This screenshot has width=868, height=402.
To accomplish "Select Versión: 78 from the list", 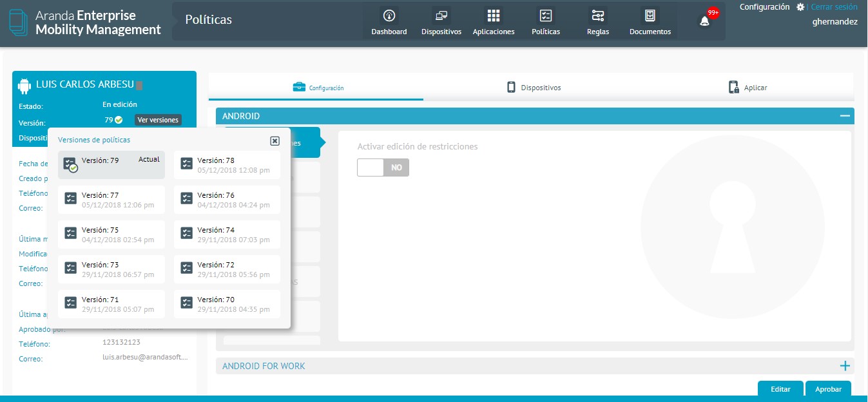I will point(227,165).
